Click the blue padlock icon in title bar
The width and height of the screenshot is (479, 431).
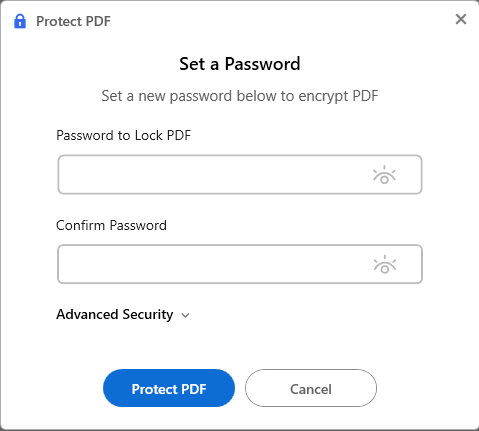point(20,21)
